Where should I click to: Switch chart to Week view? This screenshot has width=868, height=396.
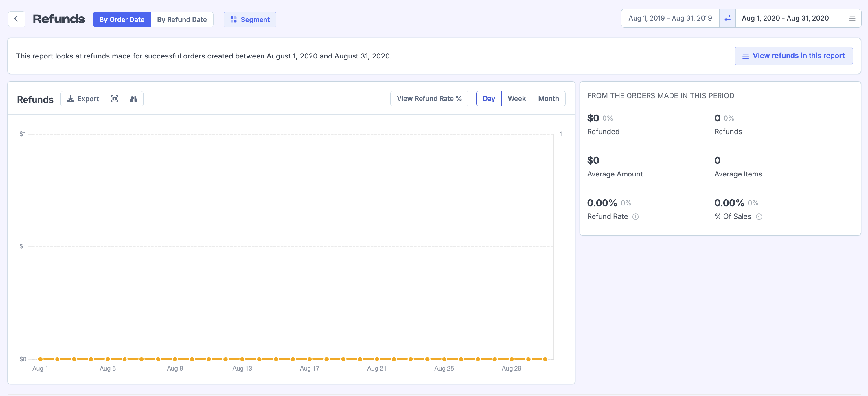coord(516,98)
